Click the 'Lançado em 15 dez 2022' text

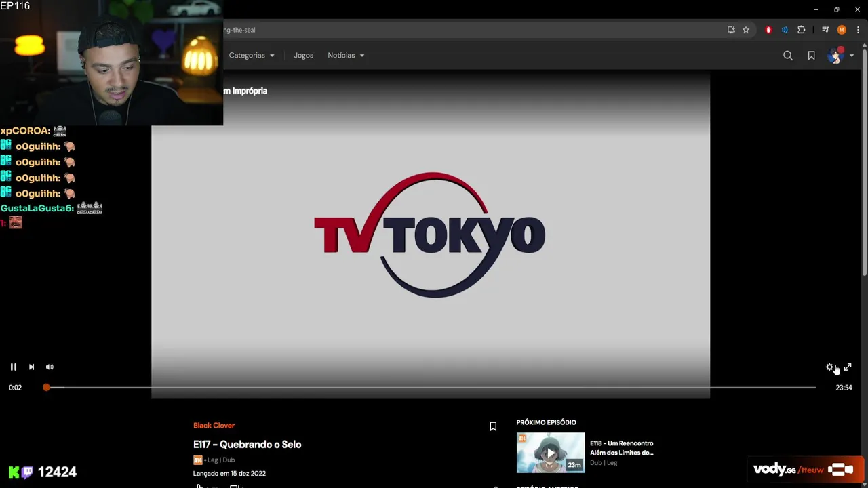229,474
